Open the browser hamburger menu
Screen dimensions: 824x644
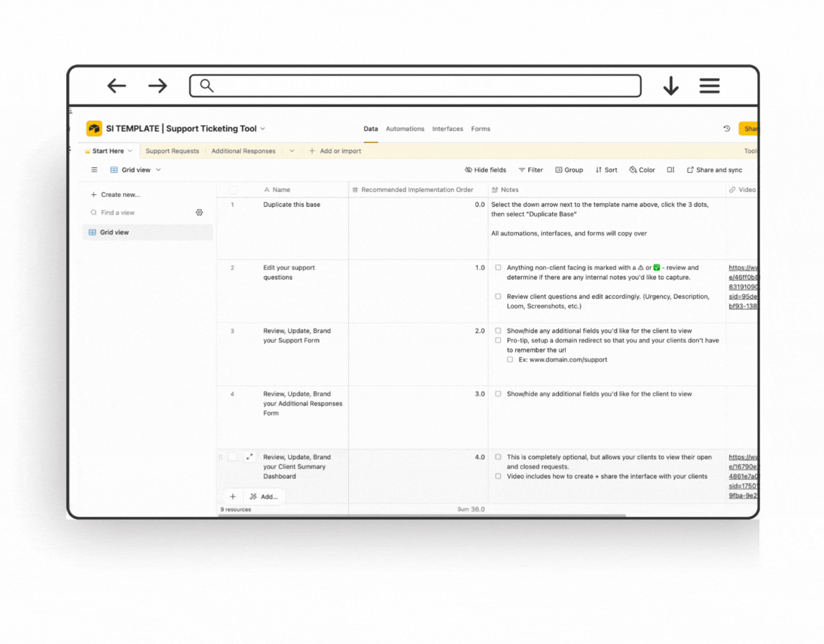709,86
